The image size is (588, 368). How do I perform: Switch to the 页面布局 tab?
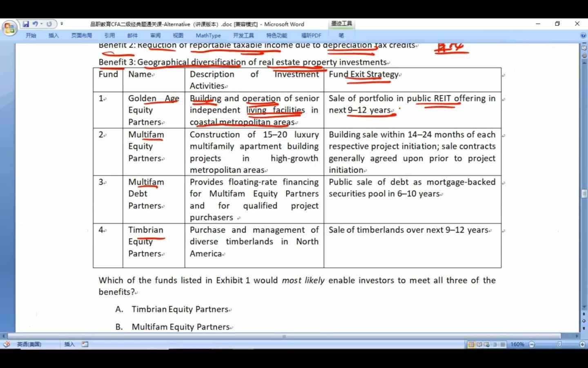click(82, 36)
